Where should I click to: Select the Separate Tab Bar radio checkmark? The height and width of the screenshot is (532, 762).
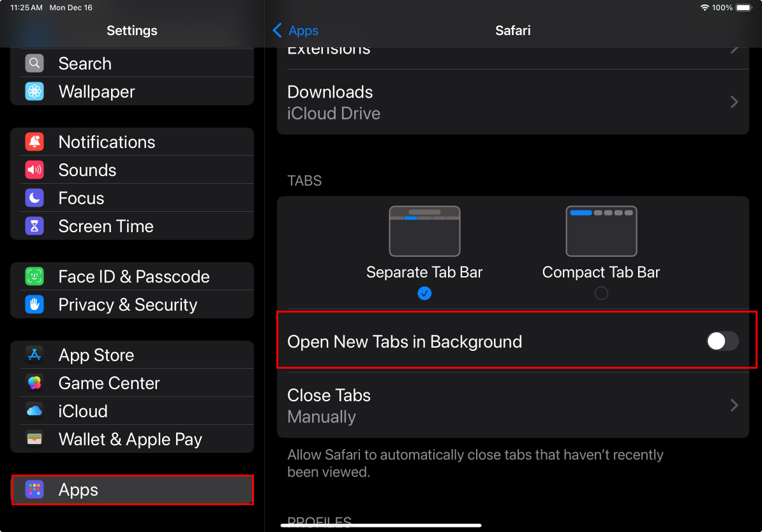[x=424, y=293]
